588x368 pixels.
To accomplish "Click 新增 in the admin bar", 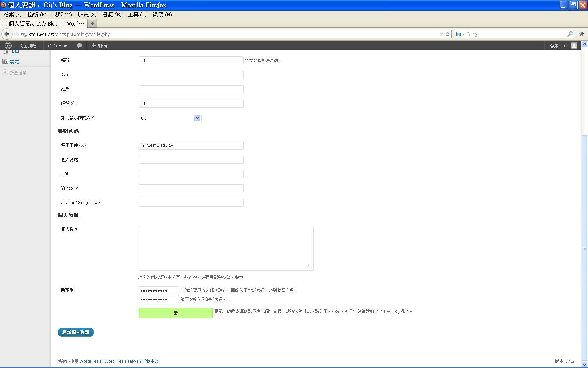I will click(x=99, y=46).
